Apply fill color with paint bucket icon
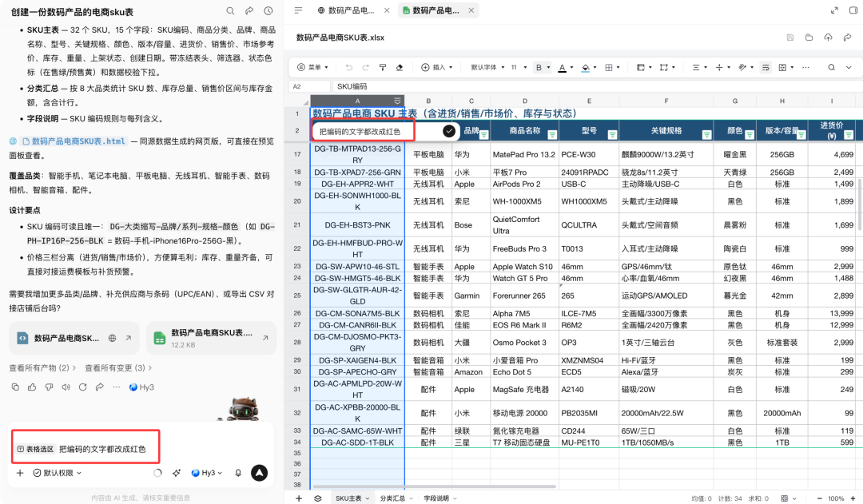This screenshot has width=863, height=504. [586, 68]
